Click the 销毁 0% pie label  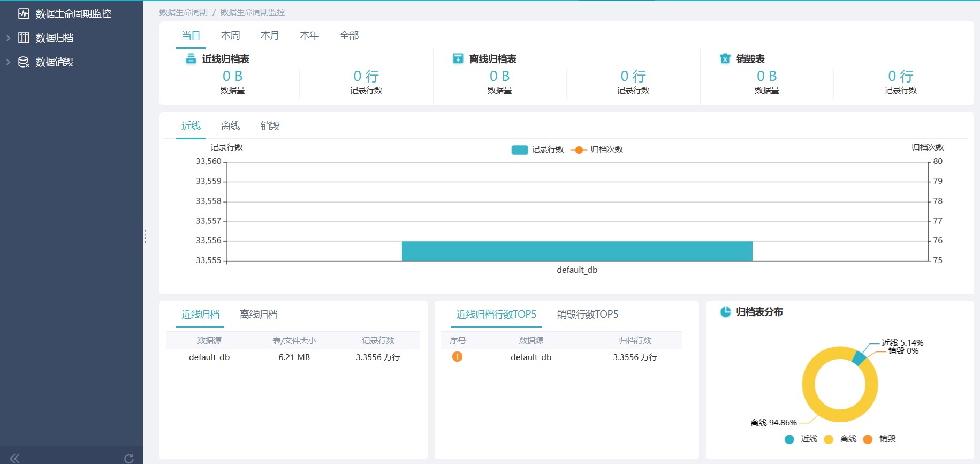tap(903, 351)
